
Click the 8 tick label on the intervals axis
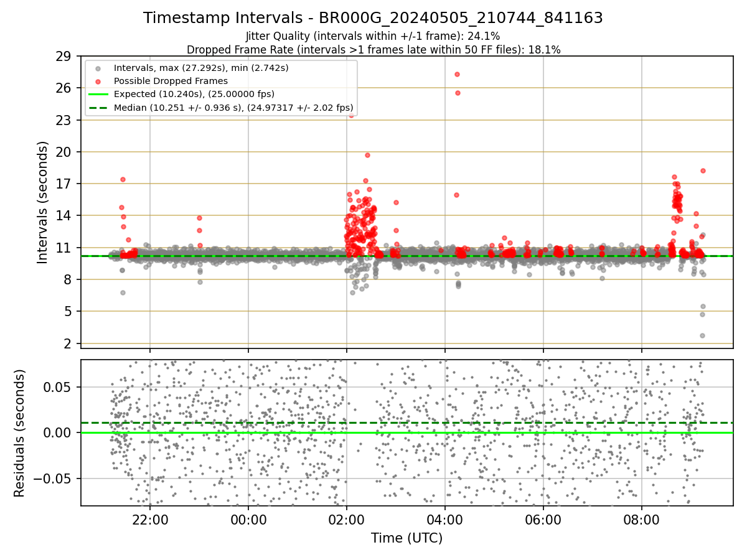point(68,279)
